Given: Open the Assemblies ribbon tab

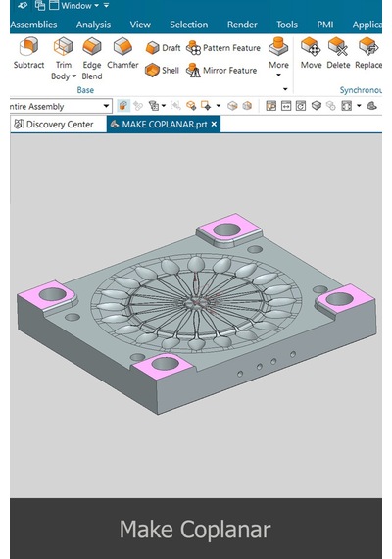Looking at the screenshot, I should 34,25.
